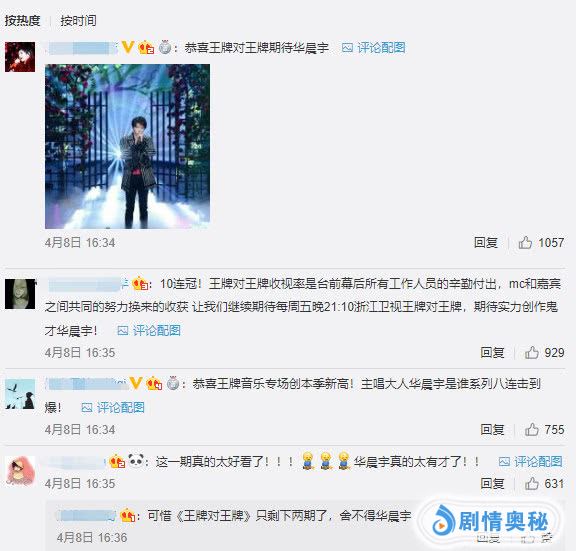Click the orange V verified badge of first commenter
Screen dimensions: 576x551
click(x=127, y=47)
